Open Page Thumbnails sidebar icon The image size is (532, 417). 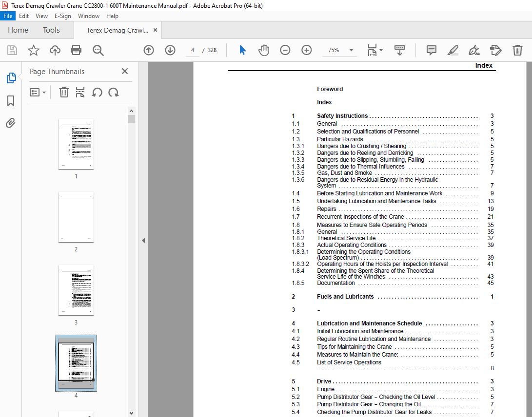(x=11, y=77)
